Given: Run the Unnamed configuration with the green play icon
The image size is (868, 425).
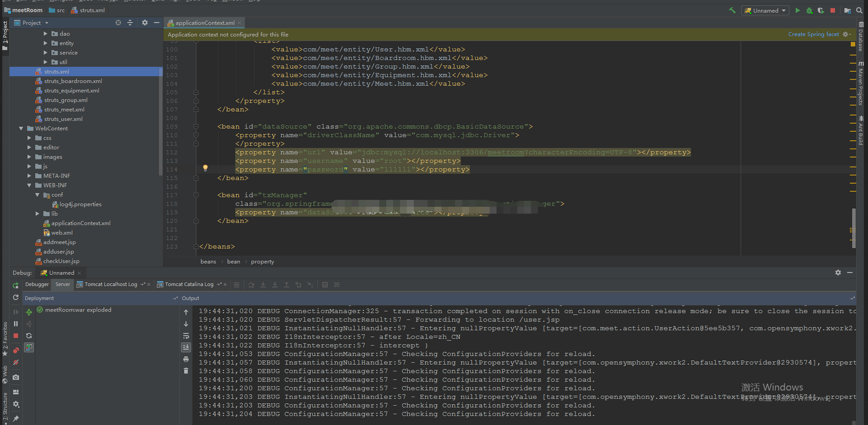Looking at the screenshot, I should point(798,11).
